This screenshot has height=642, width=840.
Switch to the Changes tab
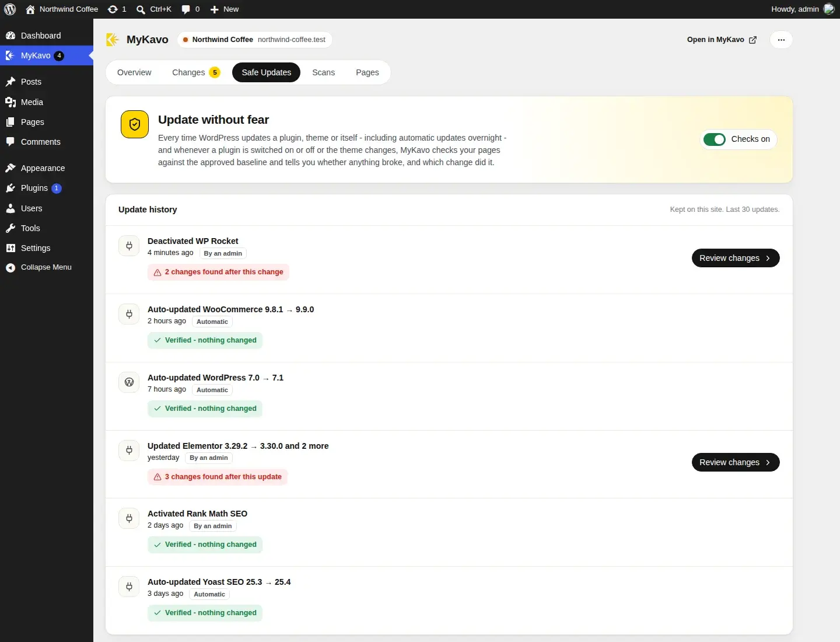tap(196, 72)
